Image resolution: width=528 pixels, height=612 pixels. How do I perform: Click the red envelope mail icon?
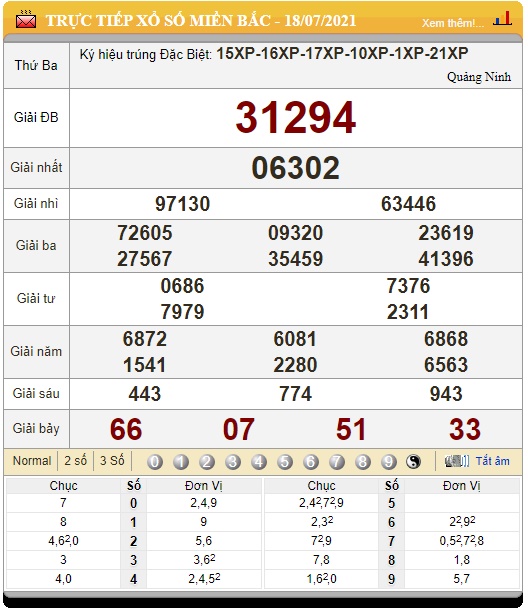(26, 20)
